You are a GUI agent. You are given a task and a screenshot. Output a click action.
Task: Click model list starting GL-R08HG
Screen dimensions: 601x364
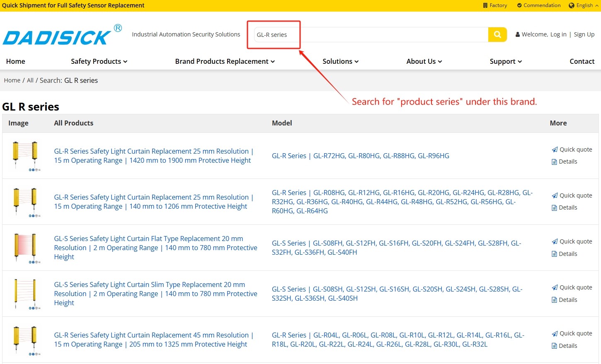click(x=402, y=202)
